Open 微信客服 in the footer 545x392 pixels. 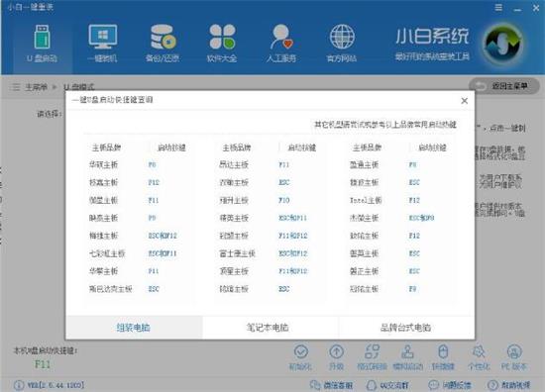331,385
